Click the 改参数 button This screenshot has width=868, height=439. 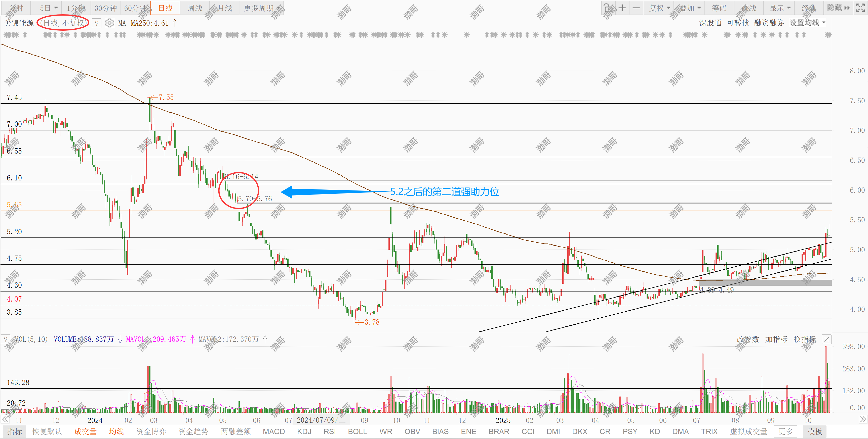pyautogui.click(x=748, y=339)
